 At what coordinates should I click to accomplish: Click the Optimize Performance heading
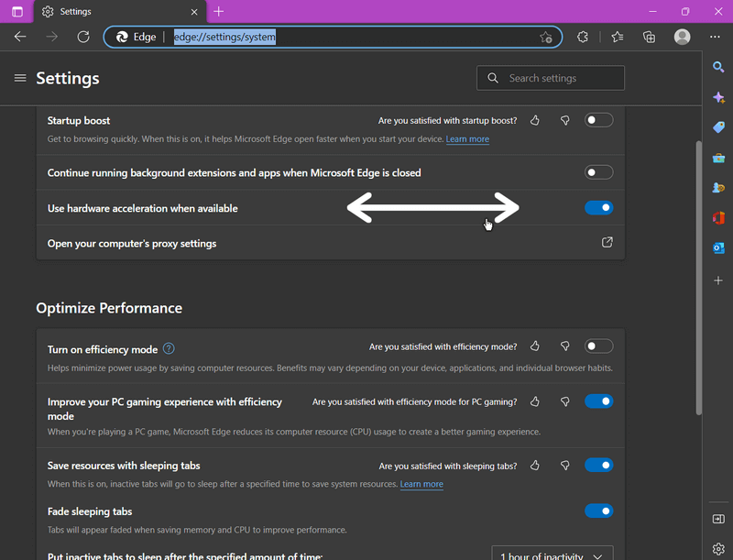click(109, 308)
